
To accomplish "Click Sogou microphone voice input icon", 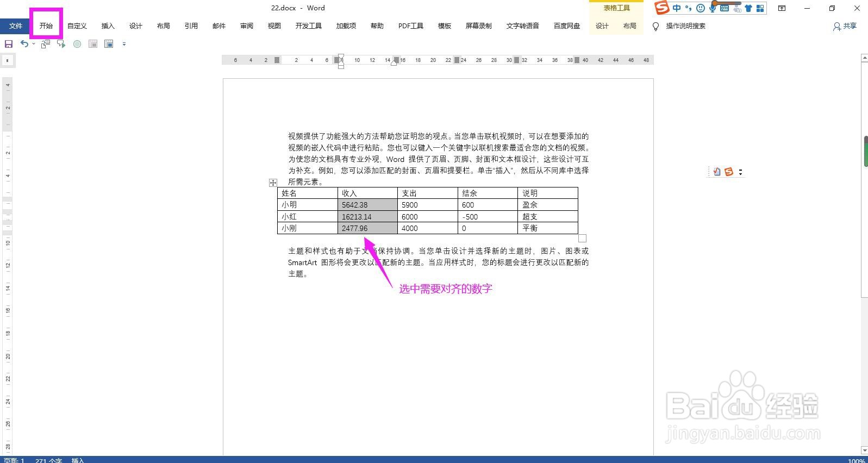I will coord(713,8).
